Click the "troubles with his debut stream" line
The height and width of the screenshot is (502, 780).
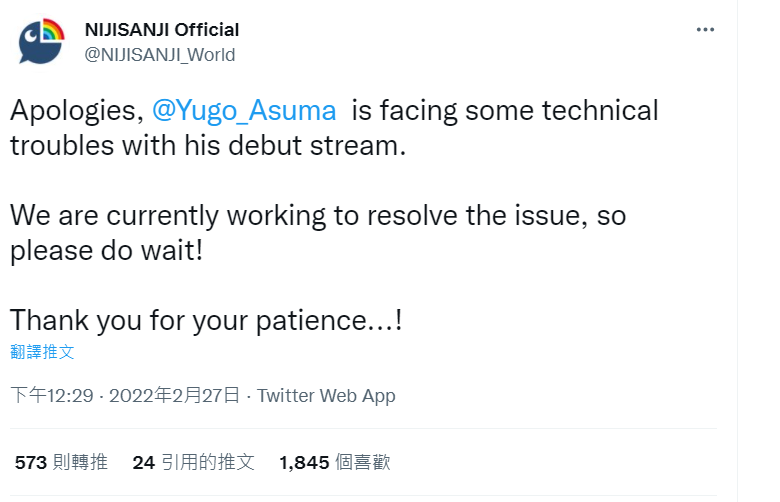[x=208, y=145]
